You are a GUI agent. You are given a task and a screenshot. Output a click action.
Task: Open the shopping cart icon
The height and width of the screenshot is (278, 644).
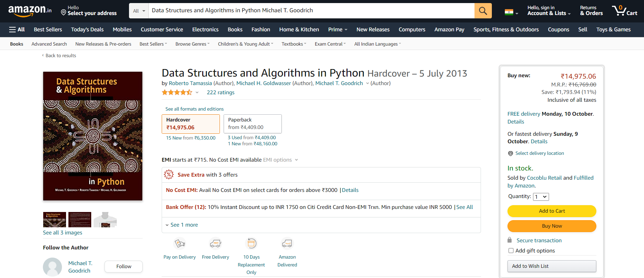pyautogui.click(x=624, y=11)
